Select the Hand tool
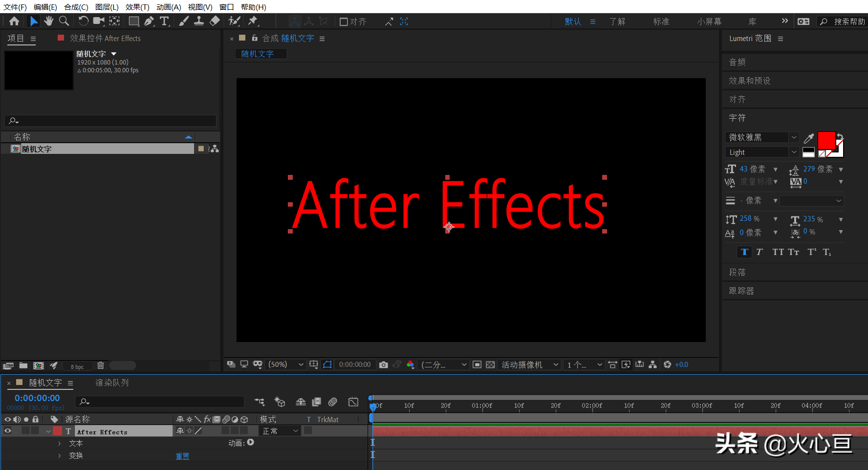 [48, 21]
